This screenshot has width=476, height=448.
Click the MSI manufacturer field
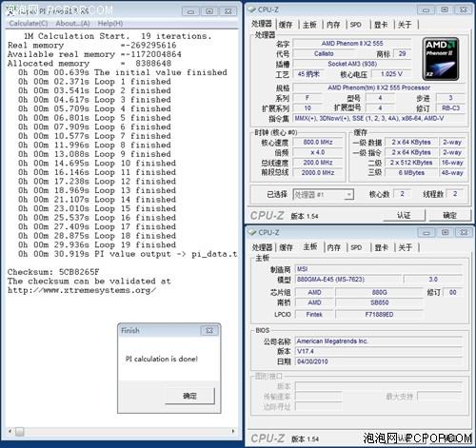point(378,269)
